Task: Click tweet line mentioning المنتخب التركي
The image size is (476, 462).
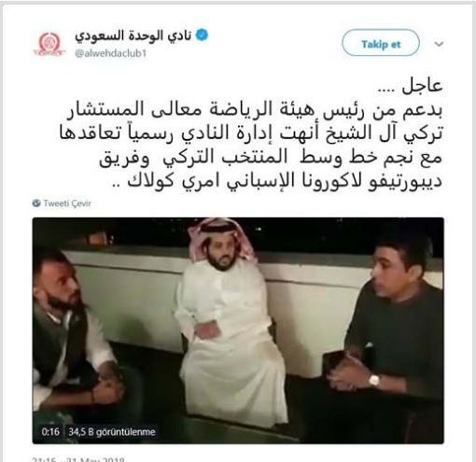Action: pos(271,157)
